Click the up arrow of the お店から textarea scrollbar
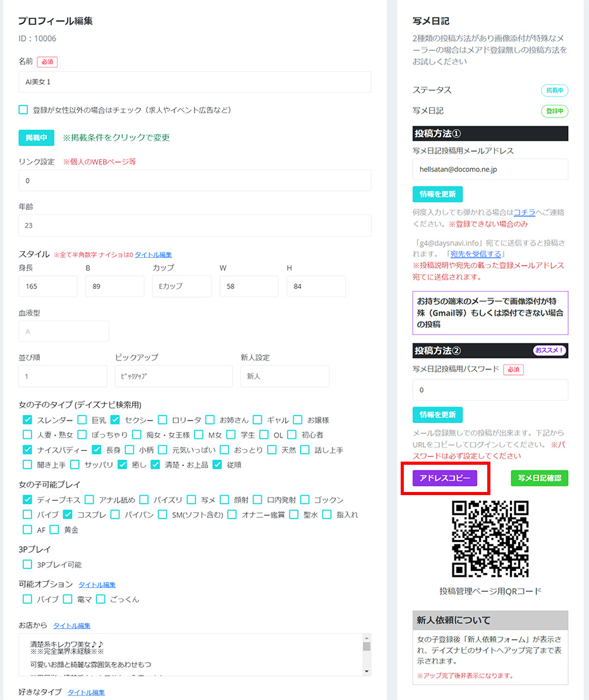Image resolution: width=589 pixels, height=700 pixels. pos(366,639)
